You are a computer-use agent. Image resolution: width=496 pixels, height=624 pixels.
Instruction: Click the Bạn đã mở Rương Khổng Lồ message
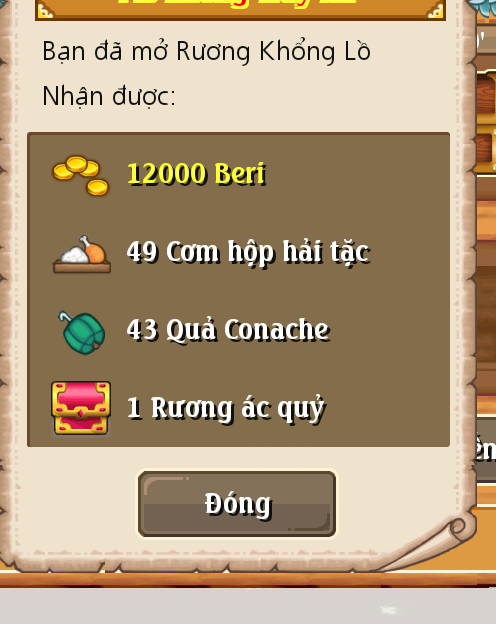pos(206,52)
